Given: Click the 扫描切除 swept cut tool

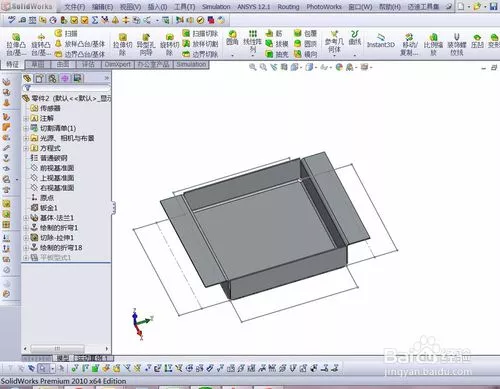Looking at the screenshot, I should pos(200,33).
